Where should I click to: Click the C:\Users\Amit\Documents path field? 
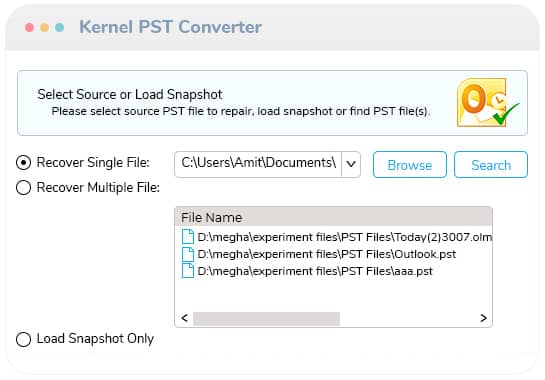pyautogui.click(x=258, y=164)
